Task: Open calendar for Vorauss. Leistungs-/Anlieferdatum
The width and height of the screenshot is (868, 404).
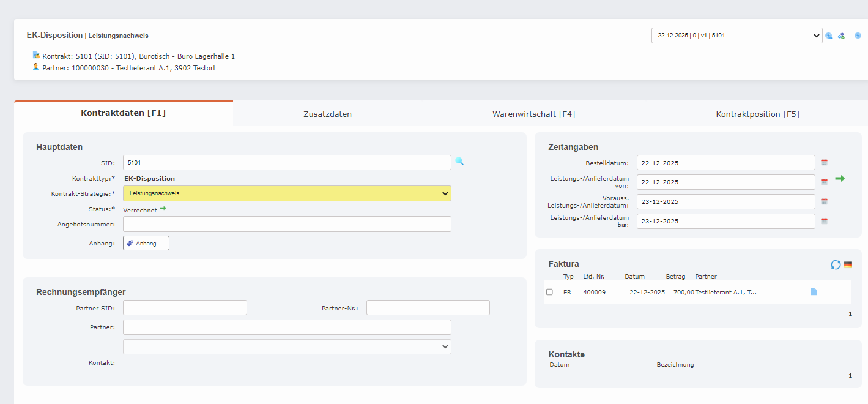Action: 824,202
